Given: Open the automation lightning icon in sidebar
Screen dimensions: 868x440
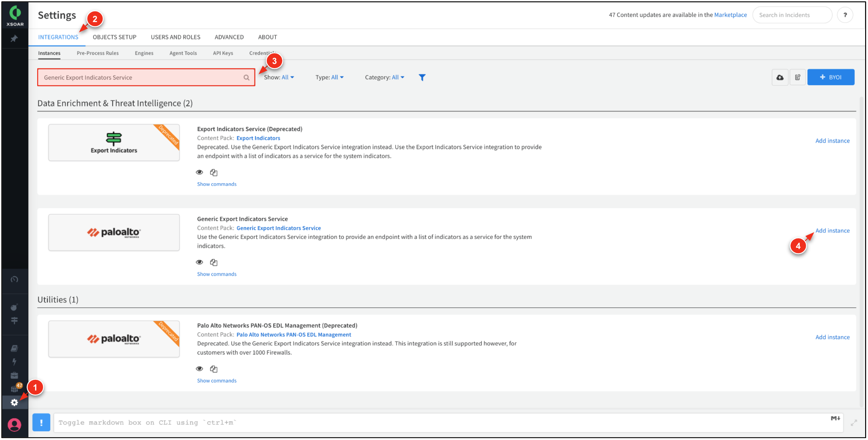Looking at the screenshot, I should click(14, 362).
